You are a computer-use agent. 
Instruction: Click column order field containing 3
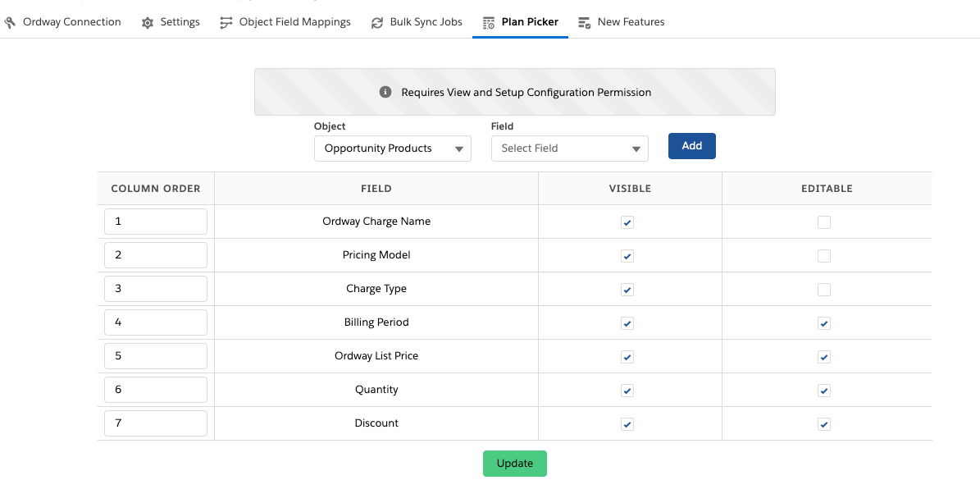(156, 289)
